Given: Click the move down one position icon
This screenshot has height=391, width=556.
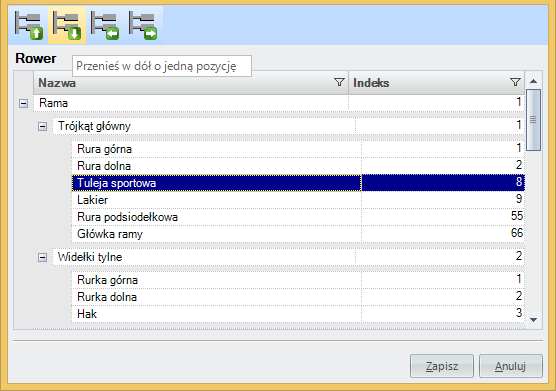Looking at the screenshot, I should (67, 25).
